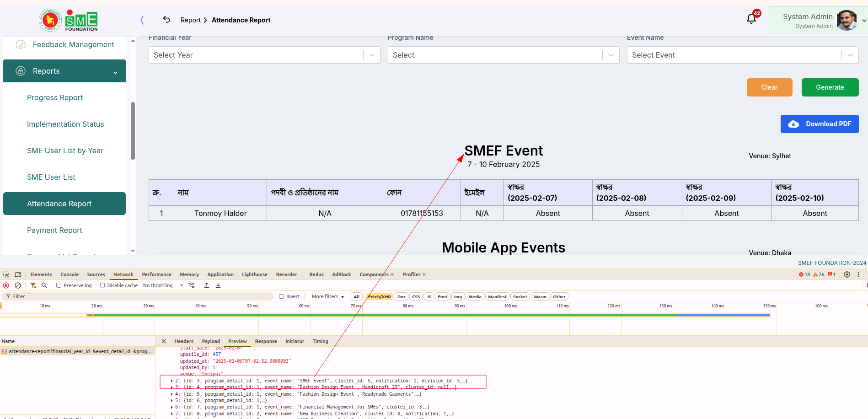Image resolution: width=868 pixels, height=419 pixels.
Task: Toggle the CSS filter
Action: (x=416, y=296)
